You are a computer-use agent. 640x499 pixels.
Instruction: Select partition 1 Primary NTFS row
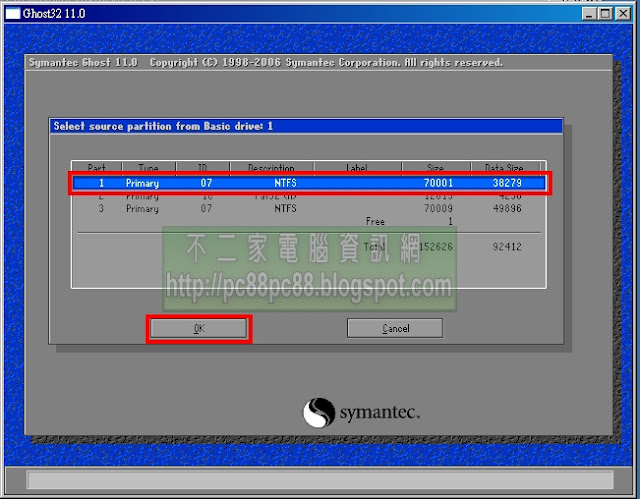309,183
